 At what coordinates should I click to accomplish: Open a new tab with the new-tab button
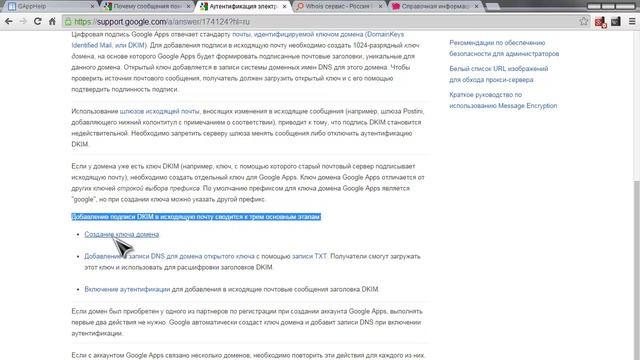tap(492, 7)
